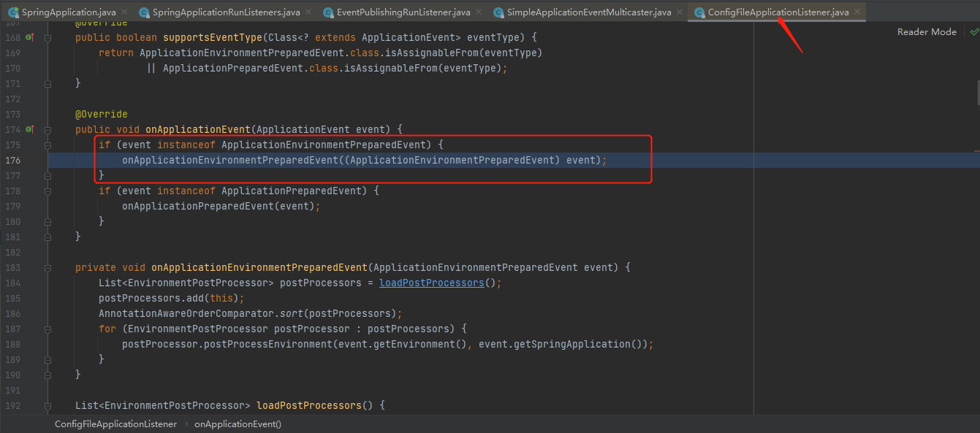Fold the if block at line 175
Screen dimensions: 980x433
coord(48,145)
